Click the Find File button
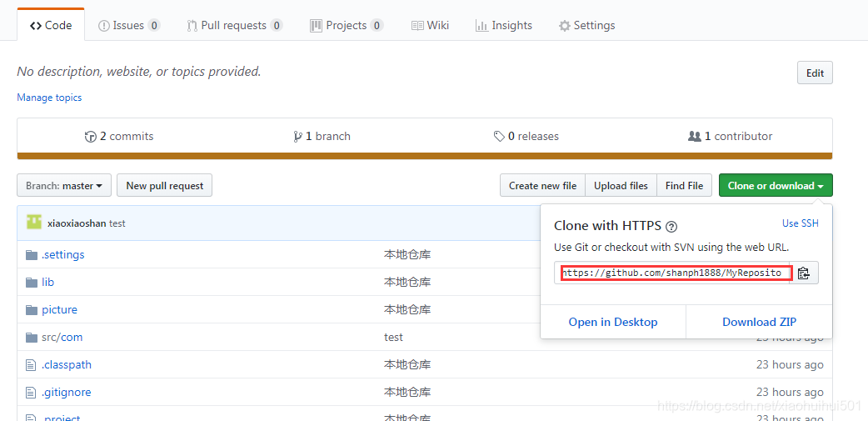The image size is (868, 421). tap(684, 186)
